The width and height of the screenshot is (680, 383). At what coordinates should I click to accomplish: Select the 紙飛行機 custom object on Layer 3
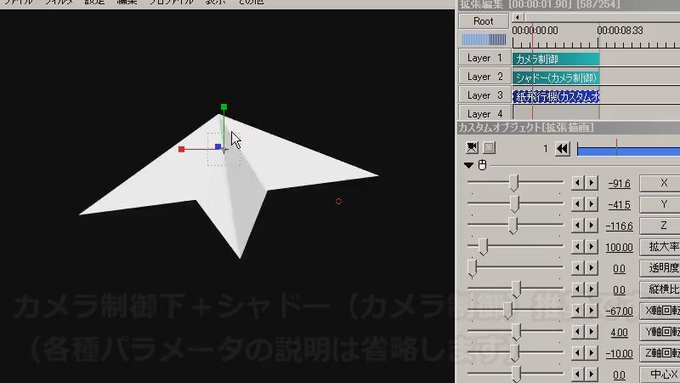click(556, 96)
